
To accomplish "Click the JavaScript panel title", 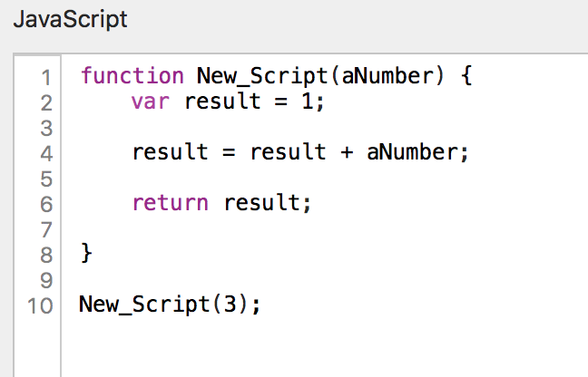I will click(70, 19).
